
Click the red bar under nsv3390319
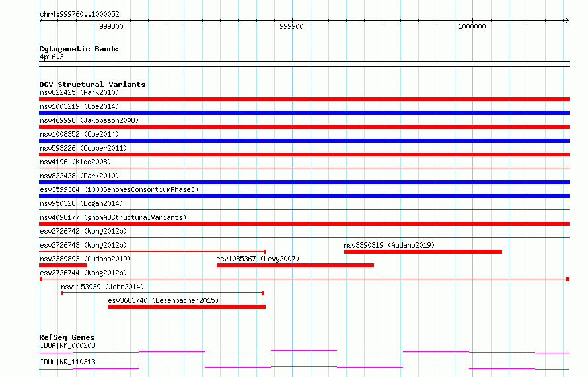tap(423, 252)
